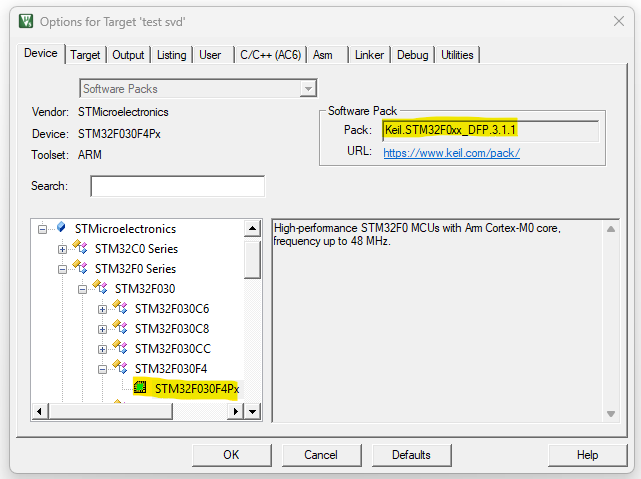Click device tree horizontal scroll left arrow
641x479 pixels.
(40, 412)
